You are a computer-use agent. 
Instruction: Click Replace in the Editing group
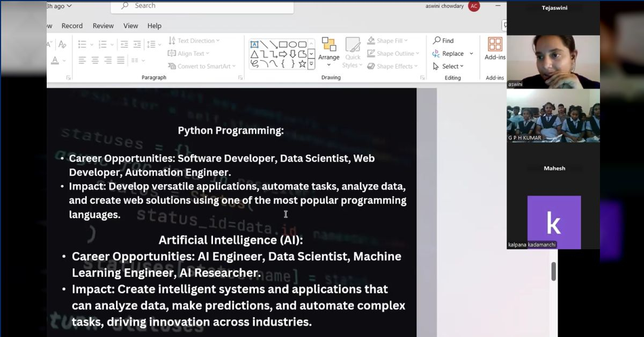(x=452, y=53)
